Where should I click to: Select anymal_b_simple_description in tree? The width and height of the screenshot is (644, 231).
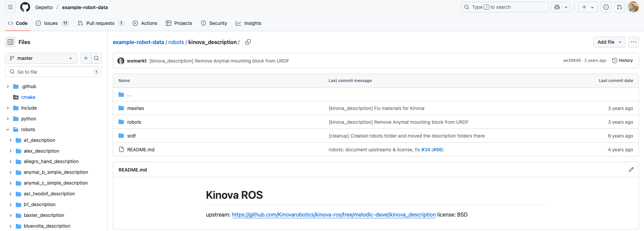[56, 172]
